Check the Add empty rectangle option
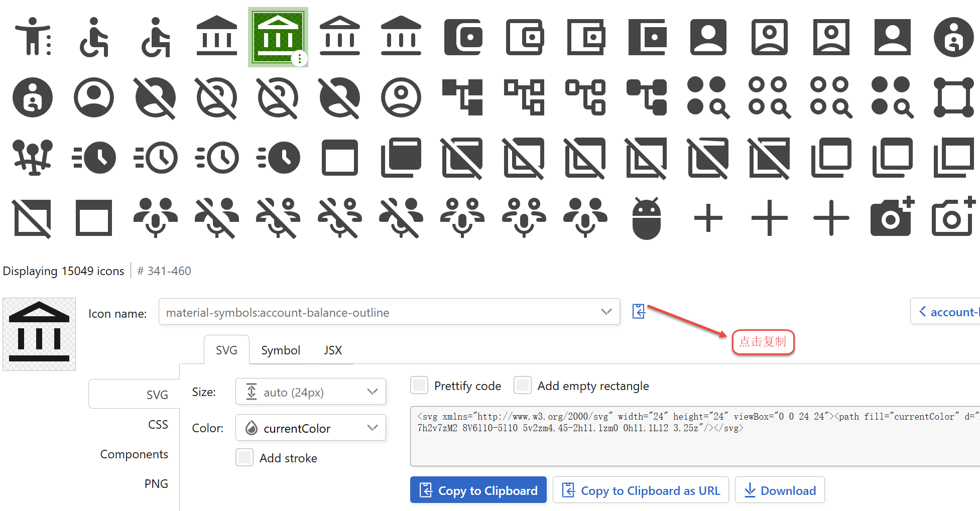This screenshot has height=511, width=980. (523, 386)
